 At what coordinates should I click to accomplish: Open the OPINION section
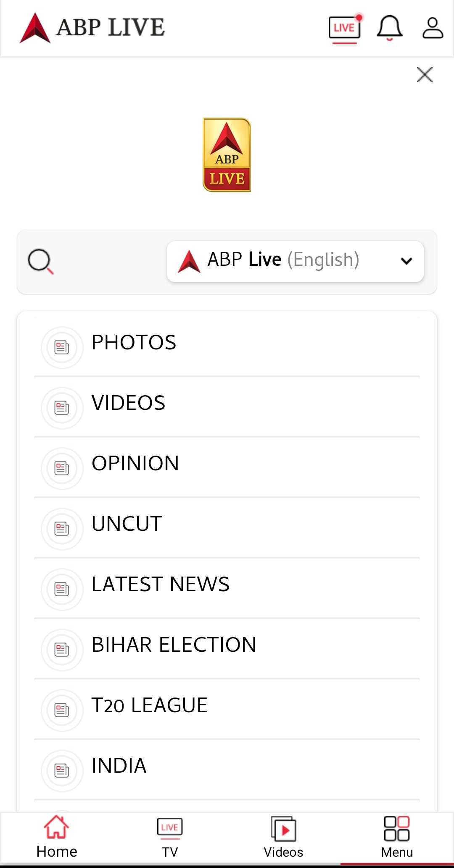coord(135,464)
